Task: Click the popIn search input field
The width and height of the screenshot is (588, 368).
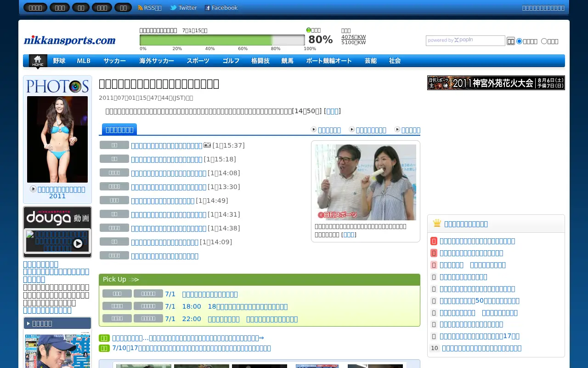Action: pyautogui.click(x=465, y=40)
